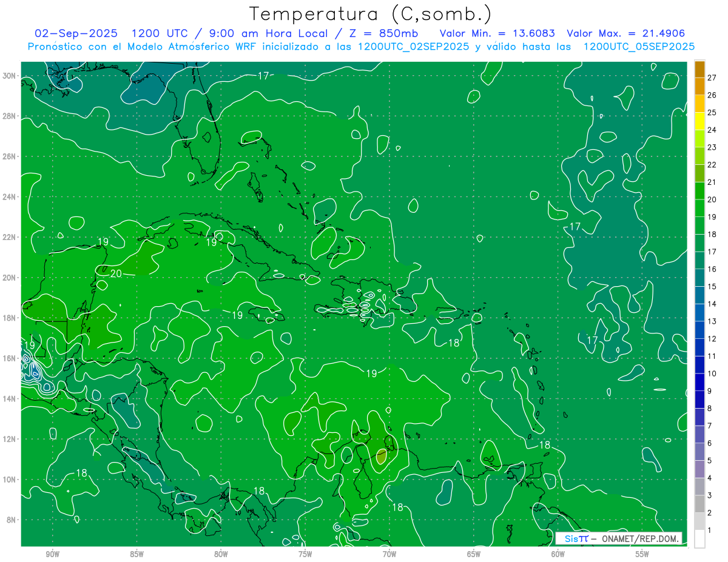Select the '22N' latitude axis label
Viewport: 728px width, 562px height.
pos(10,237)
